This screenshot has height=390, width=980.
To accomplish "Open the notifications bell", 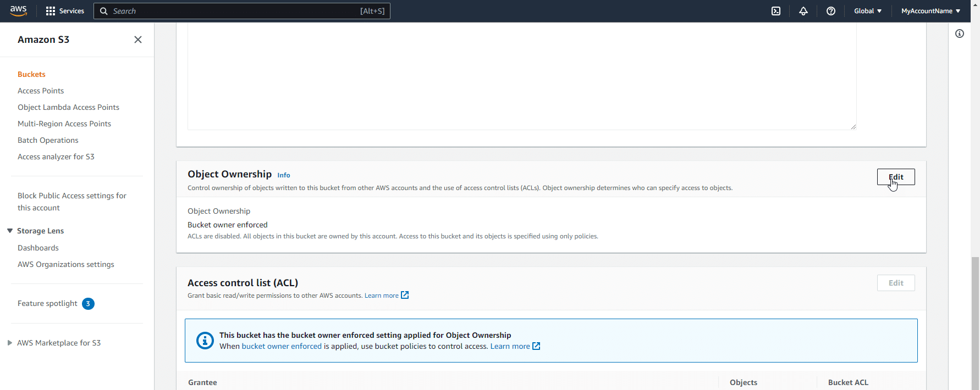I will click(x=803, y=11).
